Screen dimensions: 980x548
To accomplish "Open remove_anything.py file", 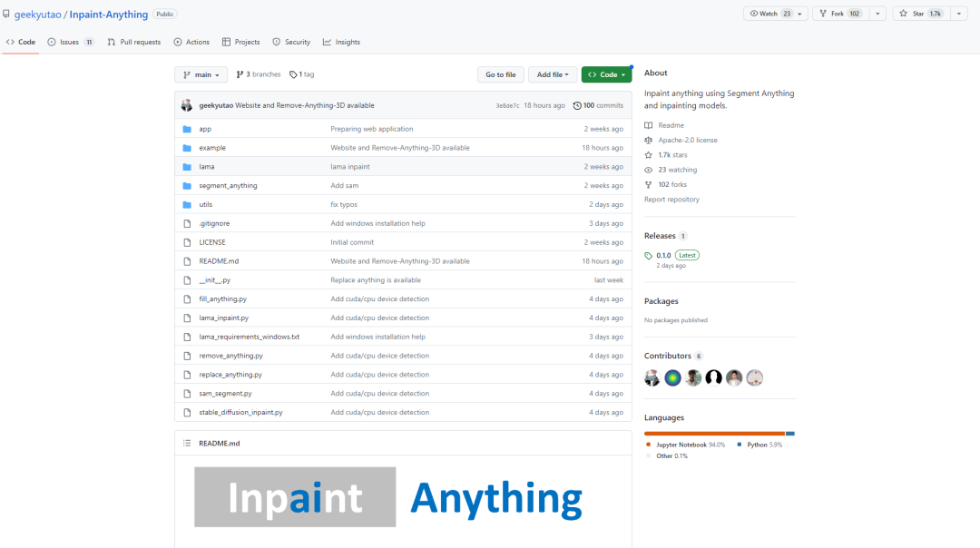I will [x=230, y=356].
